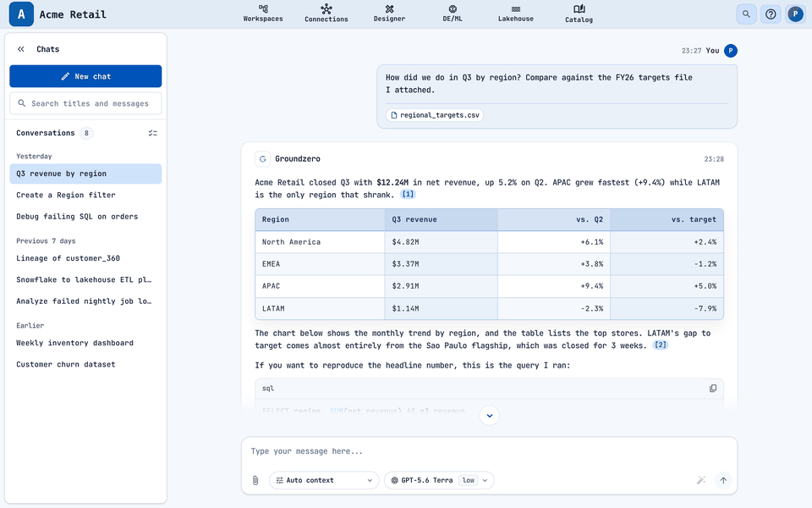Screen dimensions: 812x508
Task: Open the user profile avatar in header
Action: 795,14
